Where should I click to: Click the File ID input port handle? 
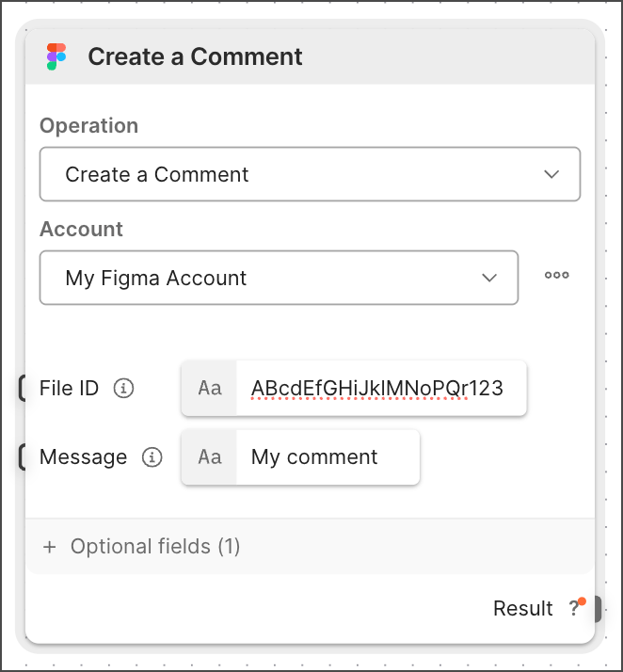23,388
